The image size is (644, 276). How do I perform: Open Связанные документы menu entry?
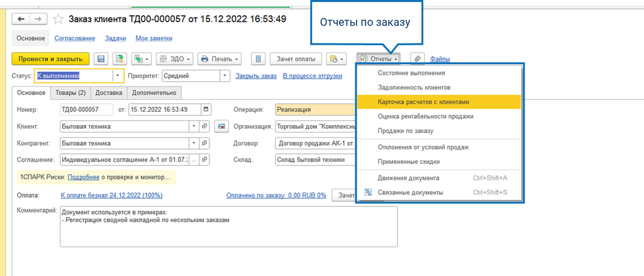[x=439, y=192]
